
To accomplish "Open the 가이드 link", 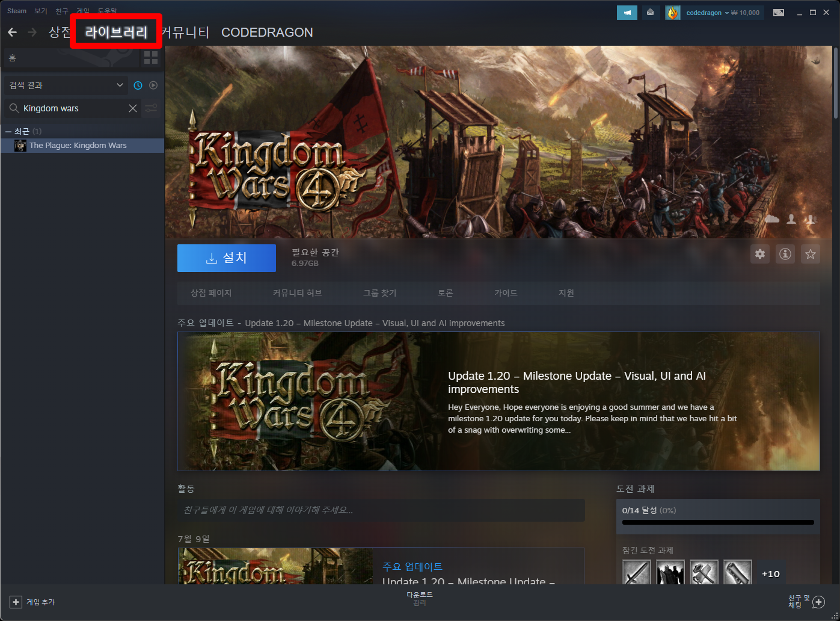I will pyautogui.click(x=506, y=293).
